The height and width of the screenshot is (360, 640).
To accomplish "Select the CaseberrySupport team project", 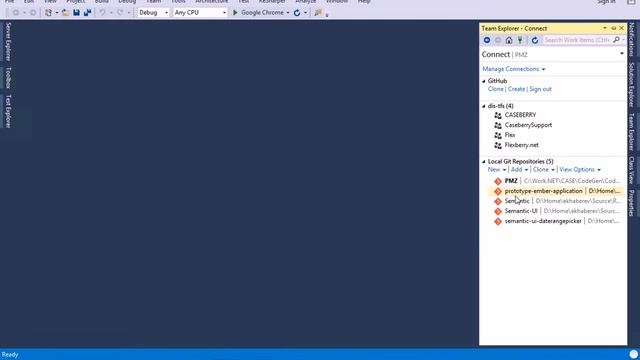I will point(528,125).
